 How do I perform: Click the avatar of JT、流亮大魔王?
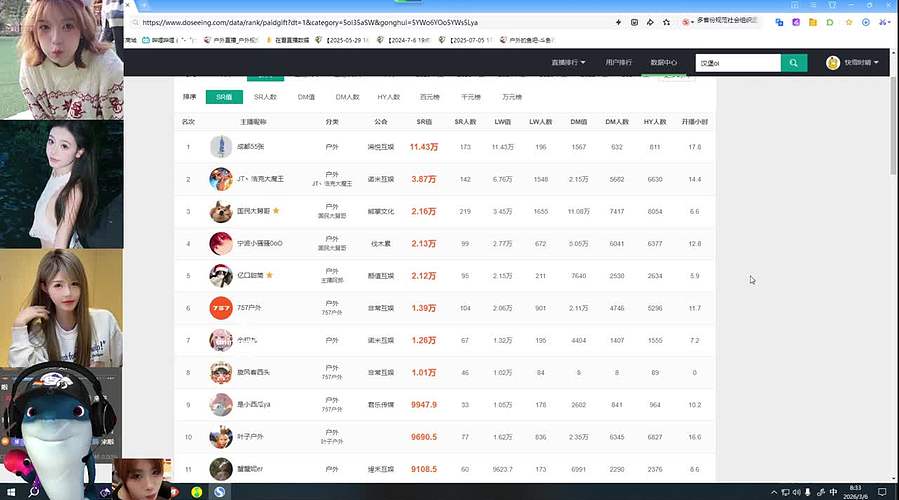coord(221,179)
